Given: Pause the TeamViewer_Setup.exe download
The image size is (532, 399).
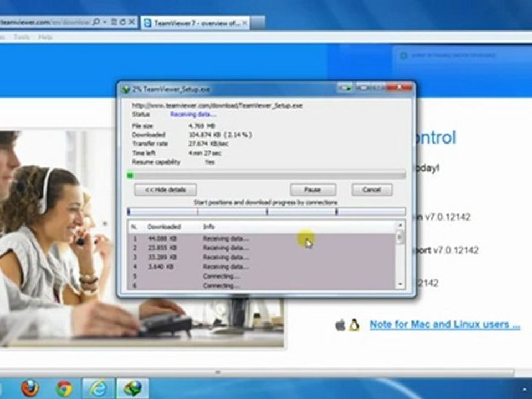Looking at the screenshot, I should click(313, 190).
